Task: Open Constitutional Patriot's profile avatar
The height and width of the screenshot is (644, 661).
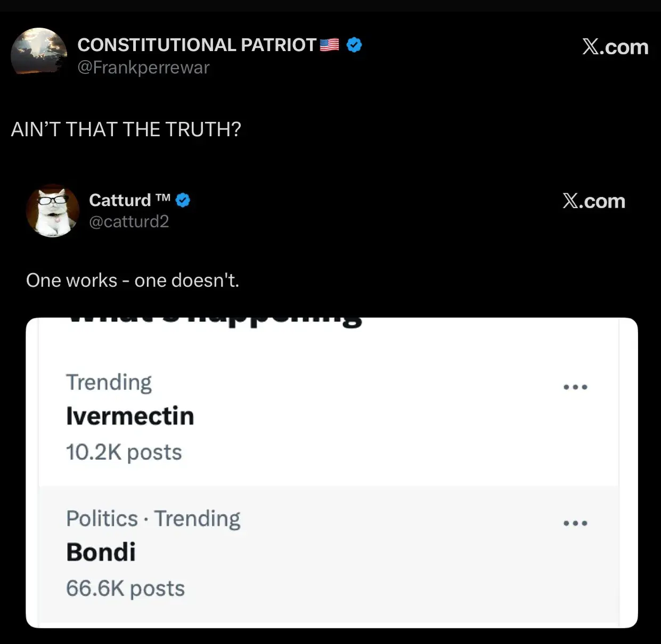Action: click(39, 52)
